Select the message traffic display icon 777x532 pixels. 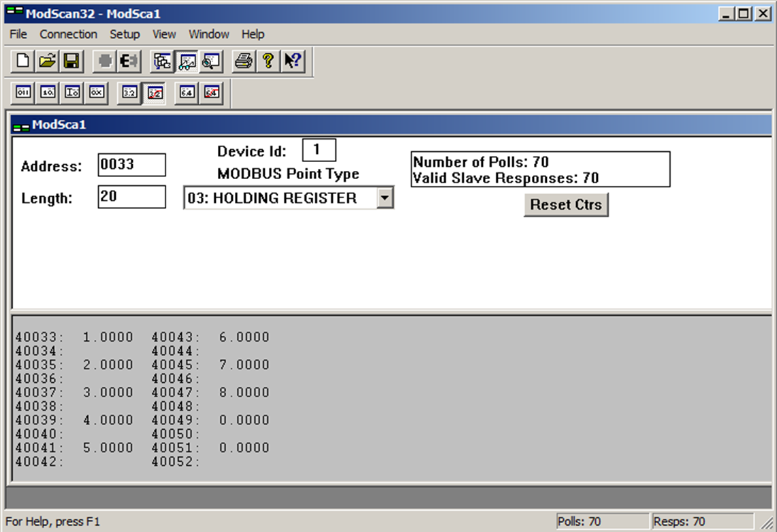pos(211,61)
